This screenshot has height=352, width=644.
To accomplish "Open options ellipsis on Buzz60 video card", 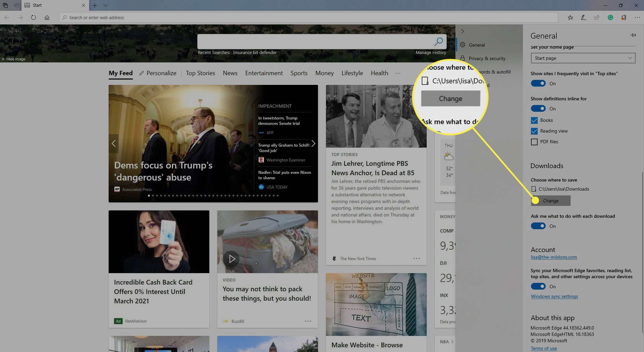I will (x=308, y=321).
